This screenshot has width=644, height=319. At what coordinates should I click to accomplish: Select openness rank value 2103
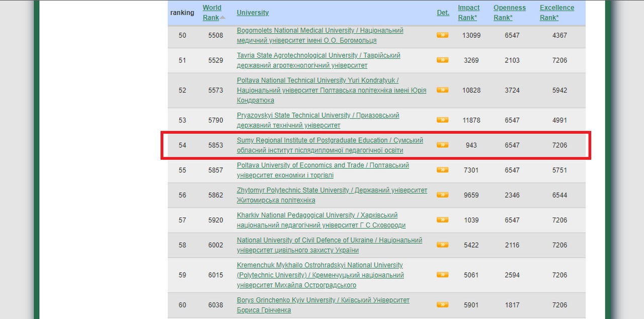click(512, 60)
